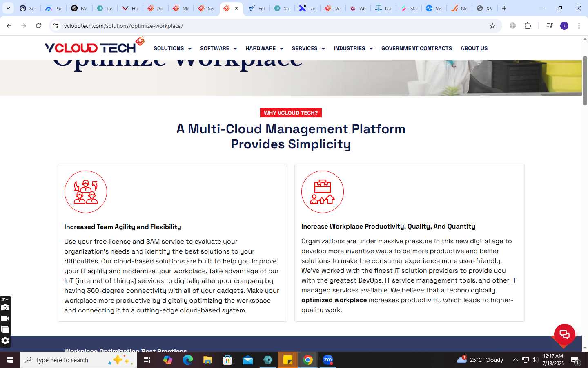Follow the 'optimized workplace' link
588x368 pixels.
(334, 300)
